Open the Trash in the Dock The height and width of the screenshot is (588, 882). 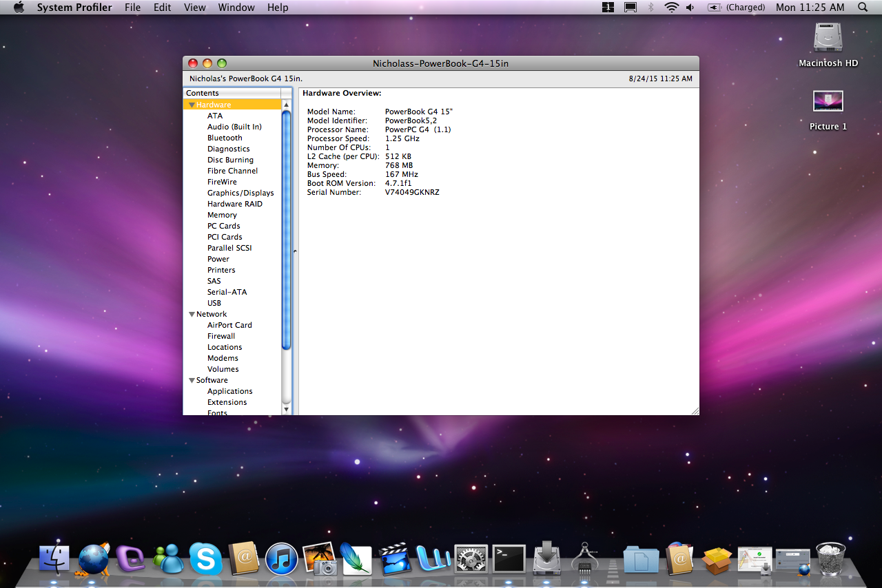[830, 558]
